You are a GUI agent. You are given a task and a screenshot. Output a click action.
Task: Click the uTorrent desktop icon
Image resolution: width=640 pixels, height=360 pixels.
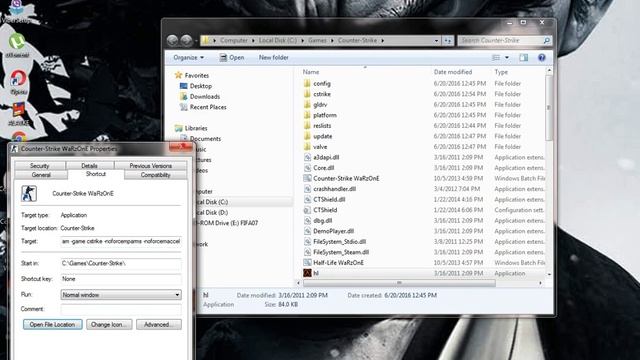click(17, 42)
